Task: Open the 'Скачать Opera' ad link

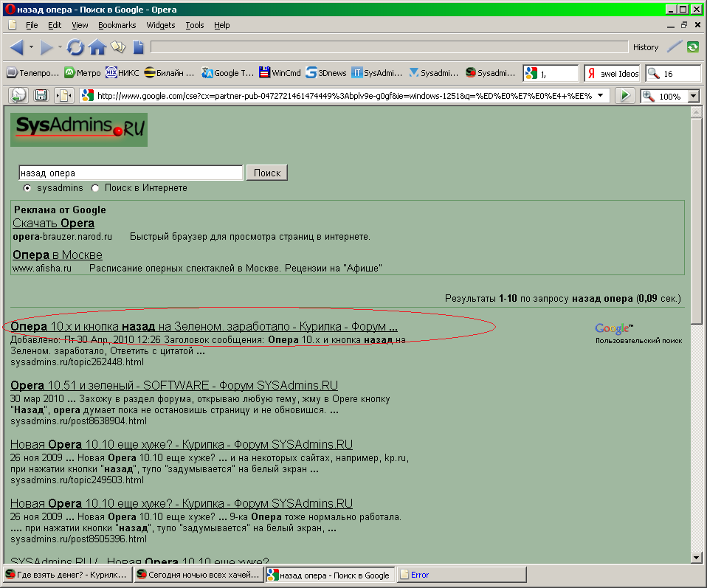Action: pyautogui.click(x=53, y=224)
